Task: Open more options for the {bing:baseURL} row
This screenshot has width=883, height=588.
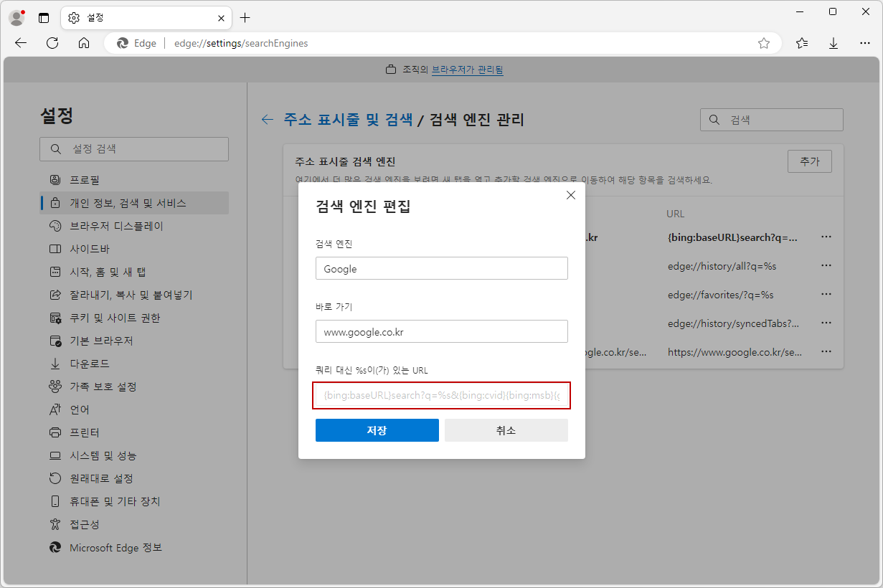Action: coord(826,237)
